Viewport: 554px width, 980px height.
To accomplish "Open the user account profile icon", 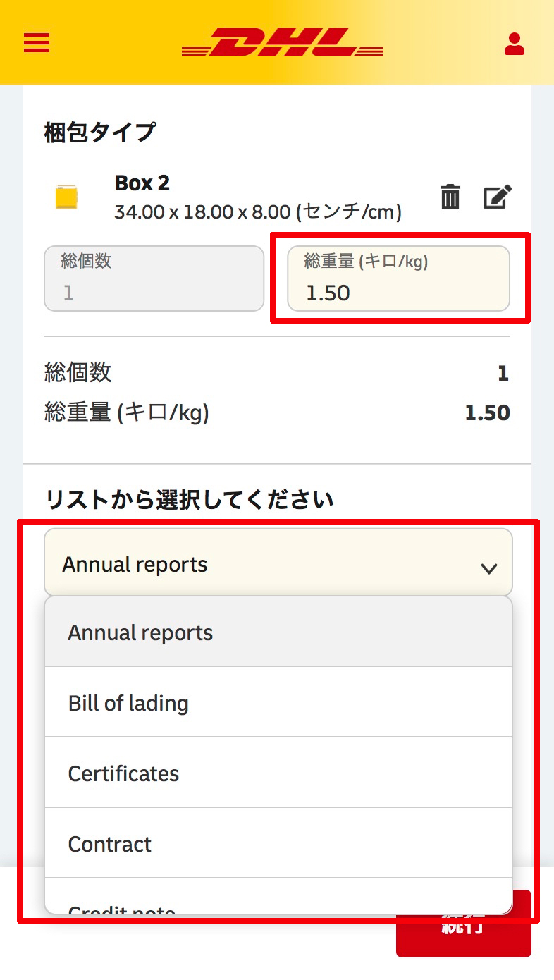I will (x=515, y=44).
